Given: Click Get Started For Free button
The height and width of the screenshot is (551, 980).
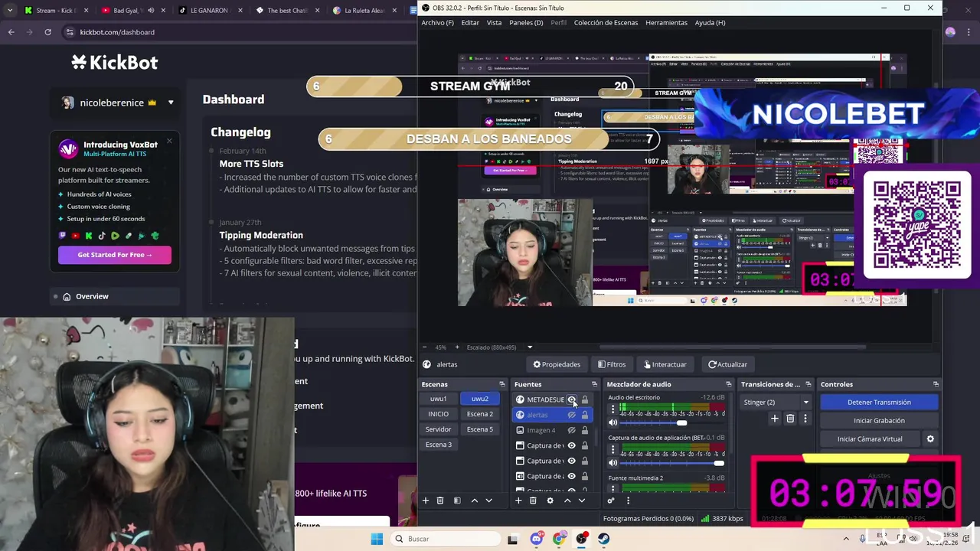Looking at the screenshot, I should pyautogui.click(x=115, y=255).
